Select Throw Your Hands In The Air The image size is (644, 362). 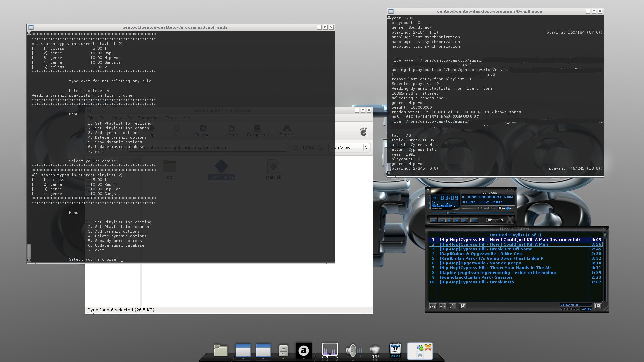coord(516,268)
